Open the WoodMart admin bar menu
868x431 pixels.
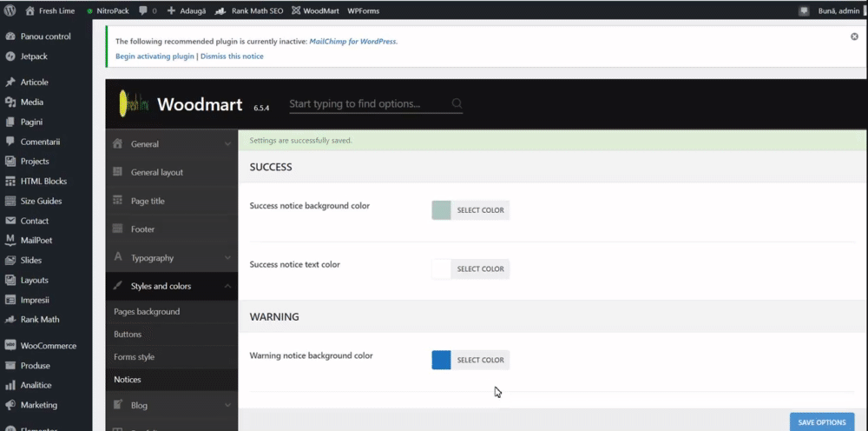pos(316,10)
